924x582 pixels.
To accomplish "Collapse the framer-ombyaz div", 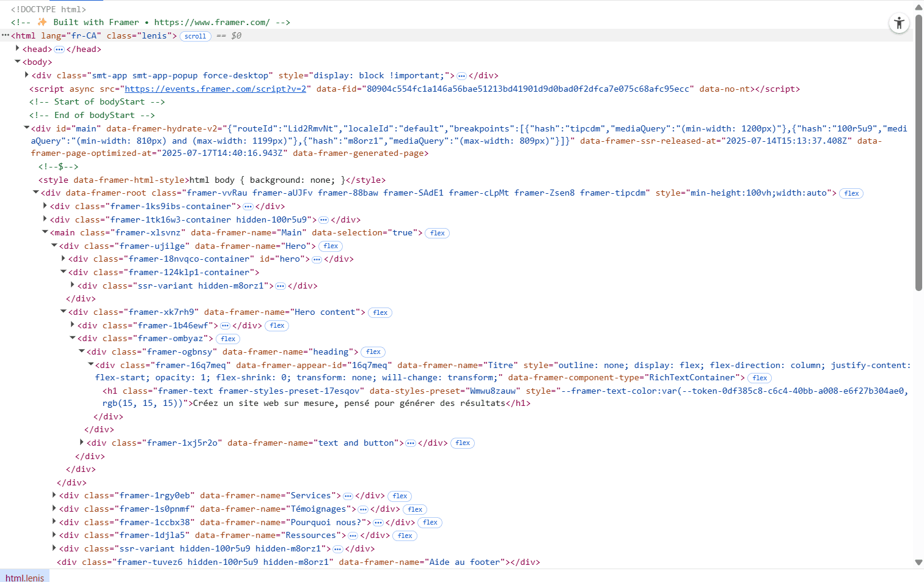I will [73, 337].
